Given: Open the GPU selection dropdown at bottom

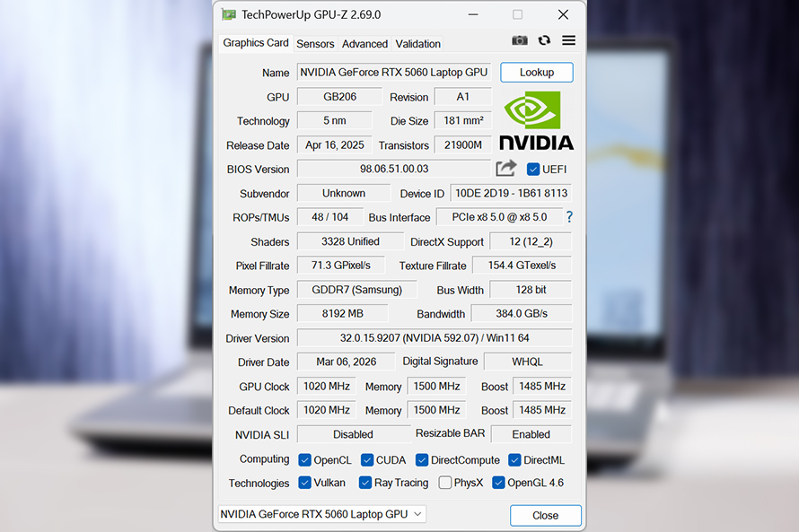Looking at the screenshot, I should [322, 514].
